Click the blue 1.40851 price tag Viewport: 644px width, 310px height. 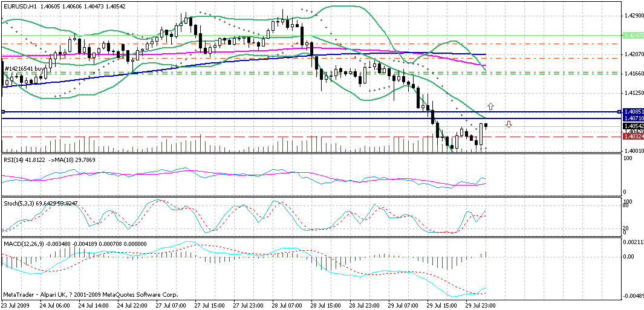[x=633, y=111]
